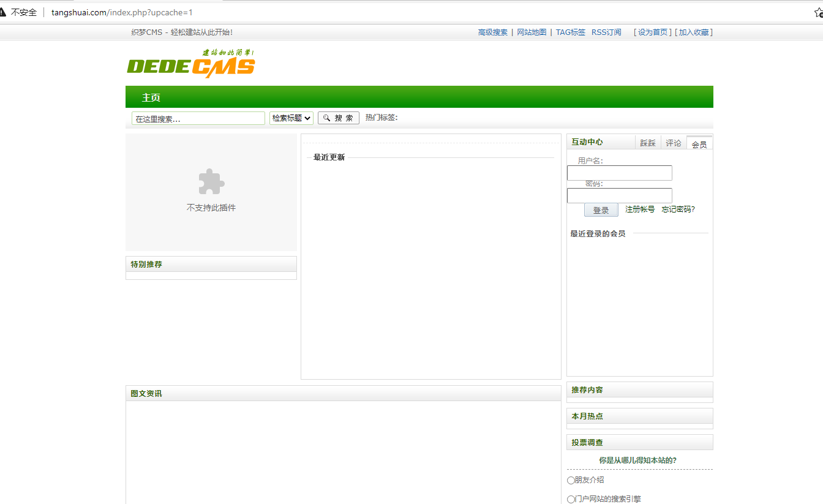Screen dimensions: 823x504
Task: Open the 网站地图 sitemap link
Action: (x=532, y=32)
